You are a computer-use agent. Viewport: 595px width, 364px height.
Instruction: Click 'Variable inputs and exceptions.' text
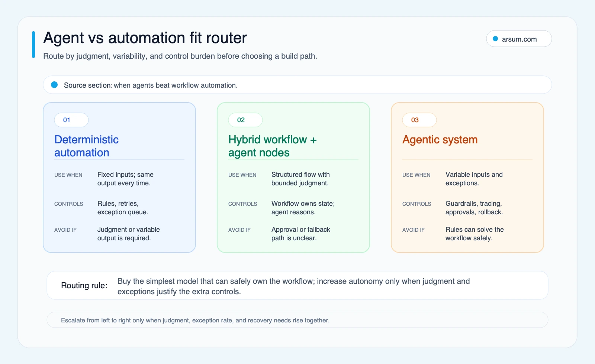(474, 179)
